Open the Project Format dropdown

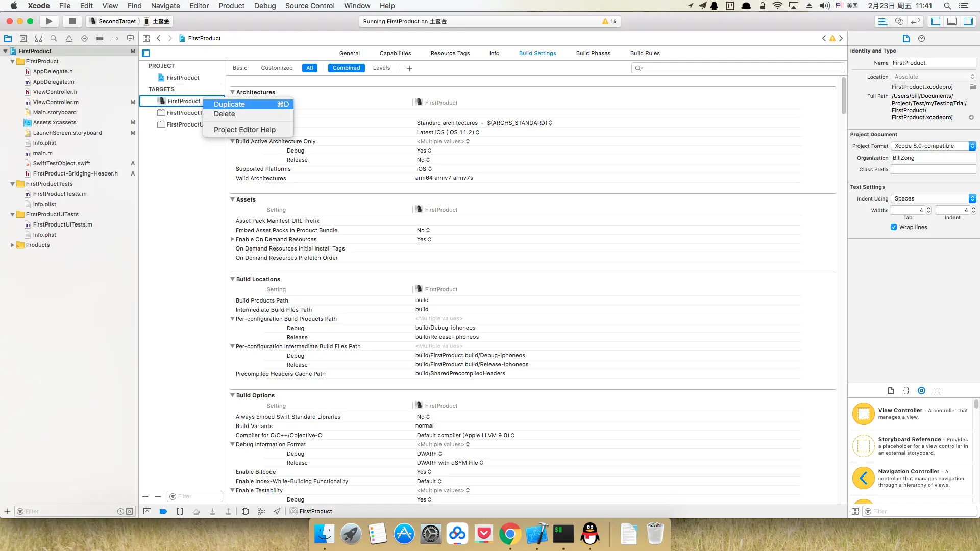(x=933, y=146)
